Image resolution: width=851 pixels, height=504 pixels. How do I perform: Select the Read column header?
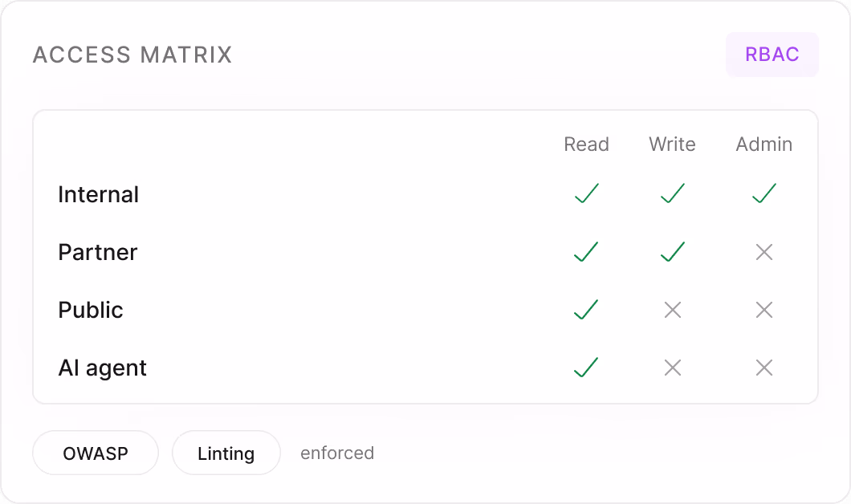586,144
